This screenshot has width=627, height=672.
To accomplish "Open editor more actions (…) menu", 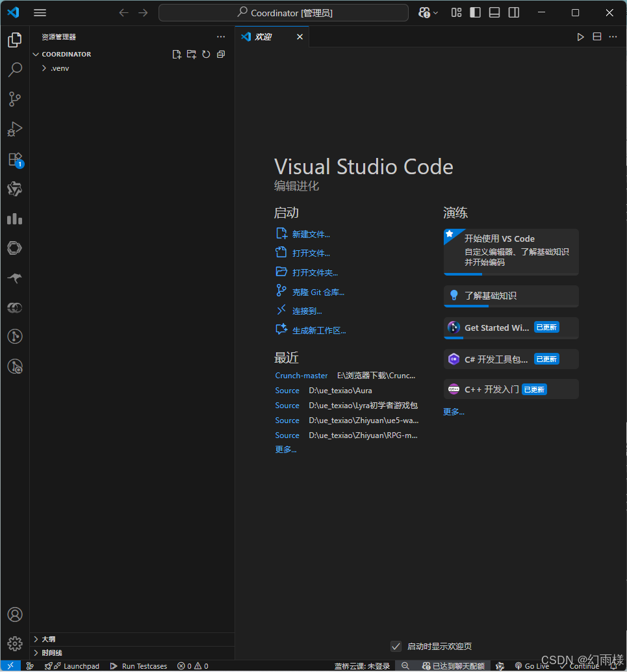I will point(613,37).
